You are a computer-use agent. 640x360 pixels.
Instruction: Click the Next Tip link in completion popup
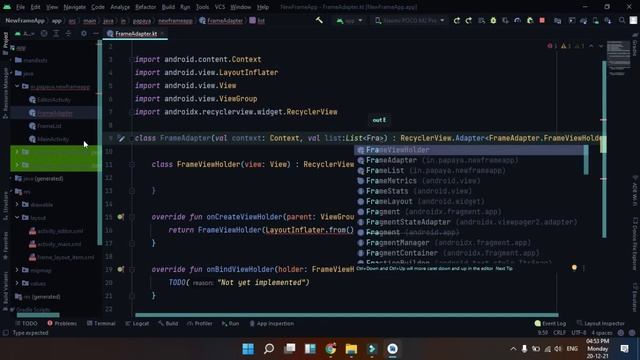tap(504, 268)
